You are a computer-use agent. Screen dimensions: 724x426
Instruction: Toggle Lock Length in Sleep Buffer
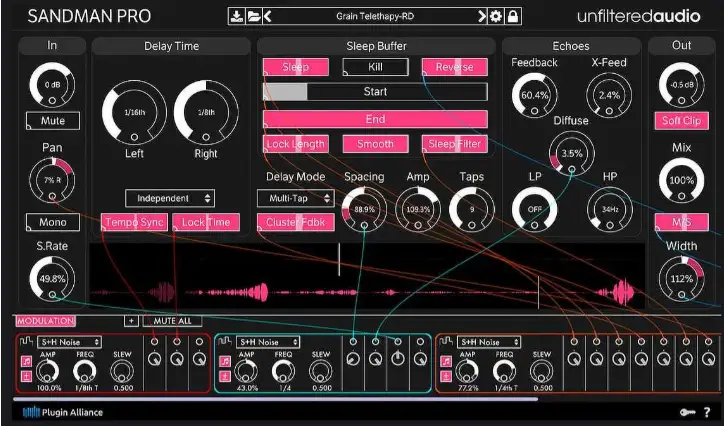296,144
